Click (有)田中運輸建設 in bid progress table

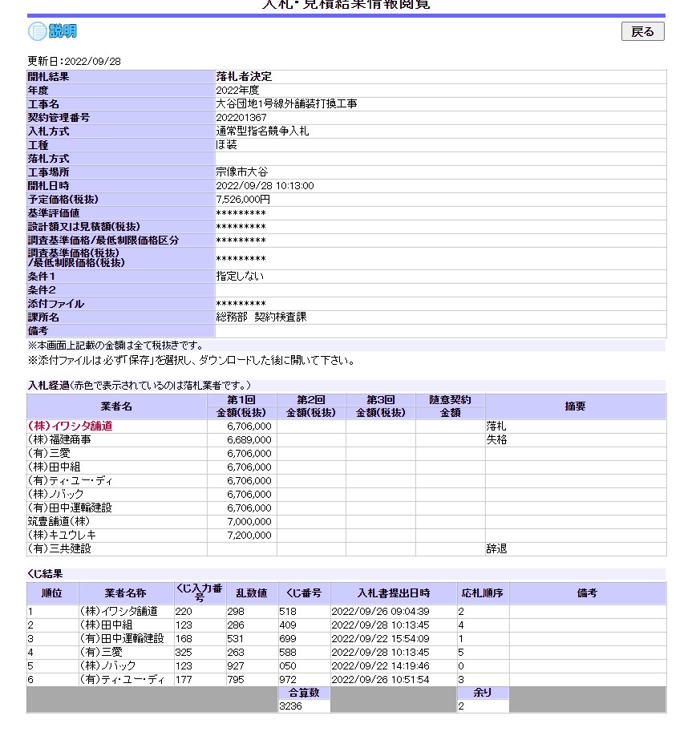click(70, 508)
